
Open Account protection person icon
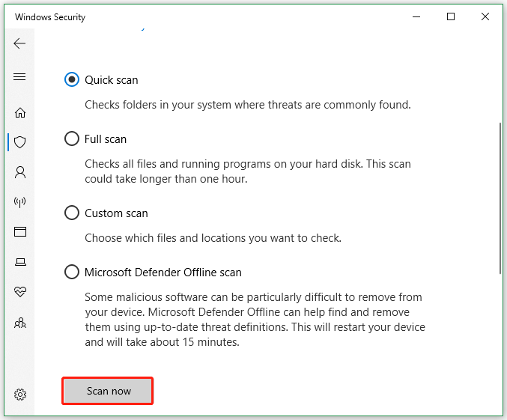pyautogui.click(x=20, y=172)
